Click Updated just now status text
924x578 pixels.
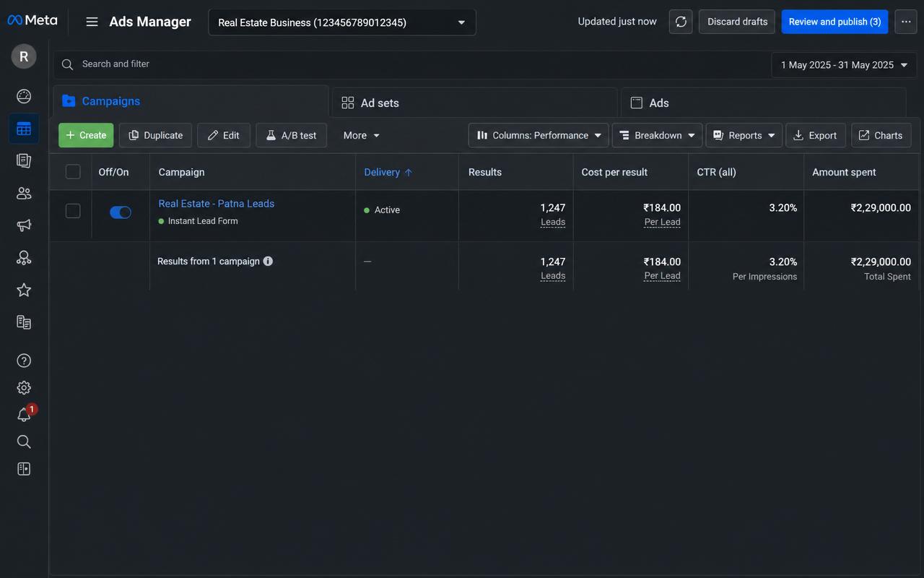[617, 22]
